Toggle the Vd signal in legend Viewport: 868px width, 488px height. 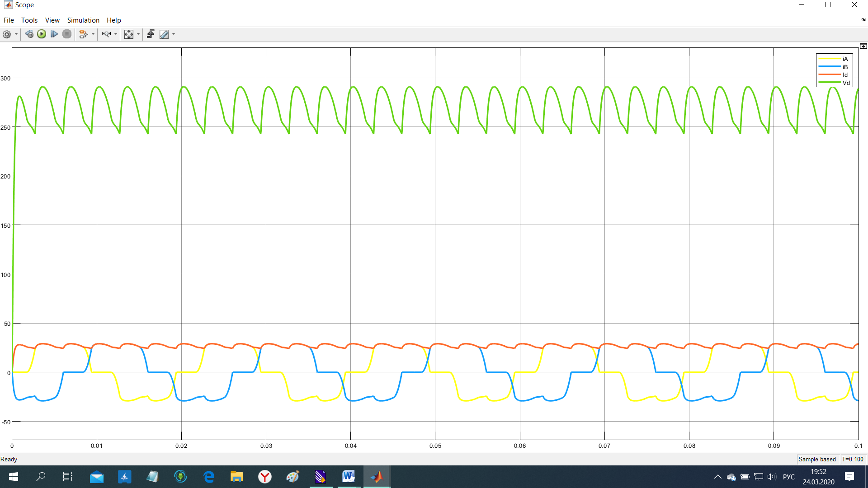845,83
